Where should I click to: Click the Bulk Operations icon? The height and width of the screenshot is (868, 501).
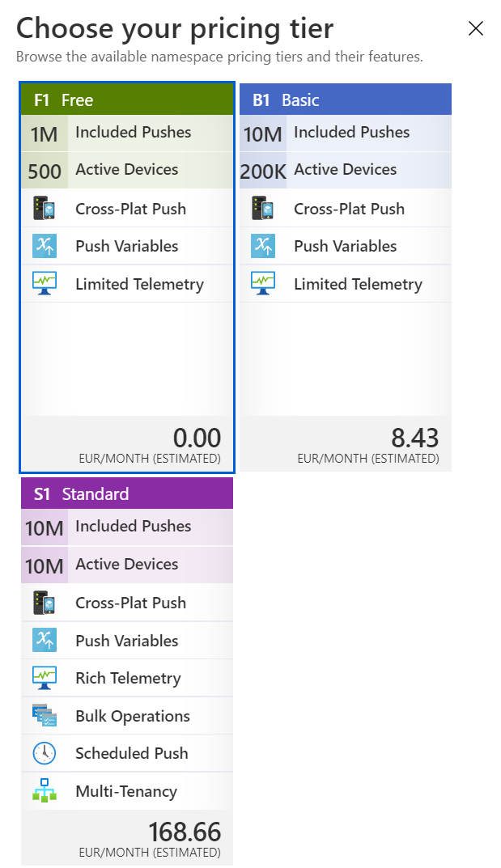[x=45, y=715]
